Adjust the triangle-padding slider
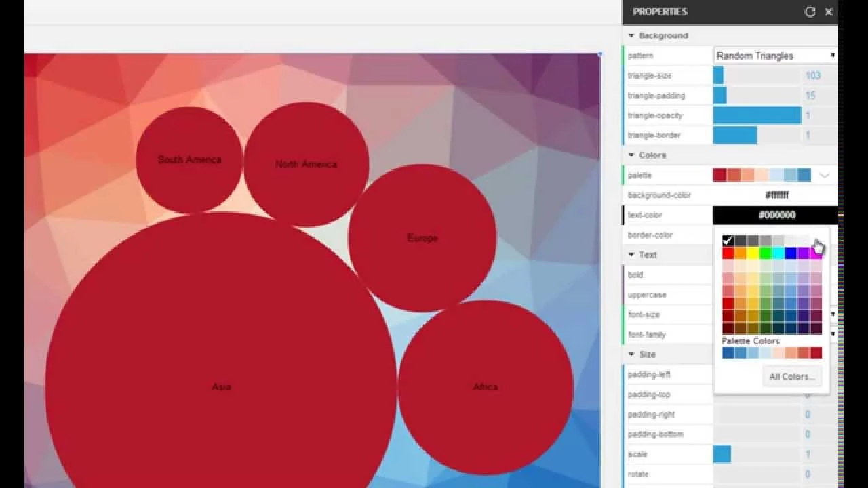 pos(757,96)
